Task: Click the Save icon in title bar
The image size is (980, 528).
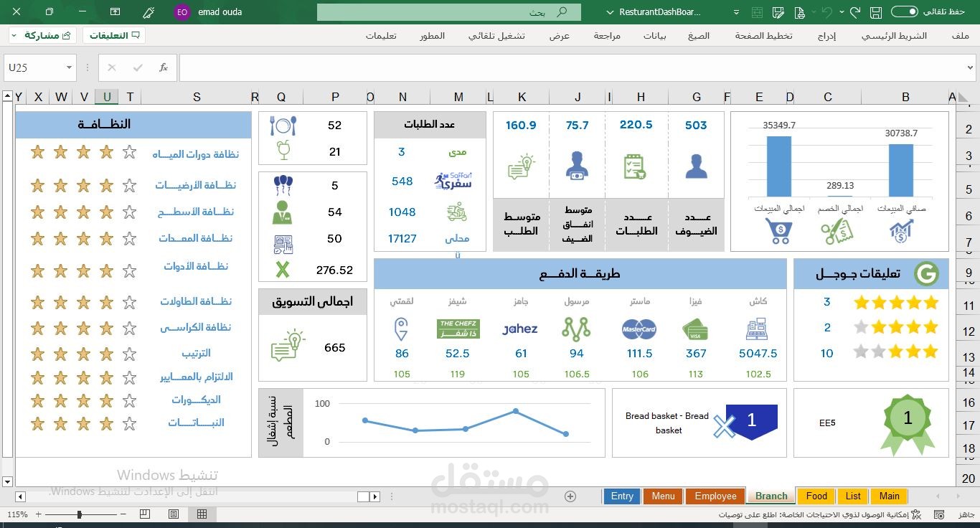Action: [x=875, y=12]
